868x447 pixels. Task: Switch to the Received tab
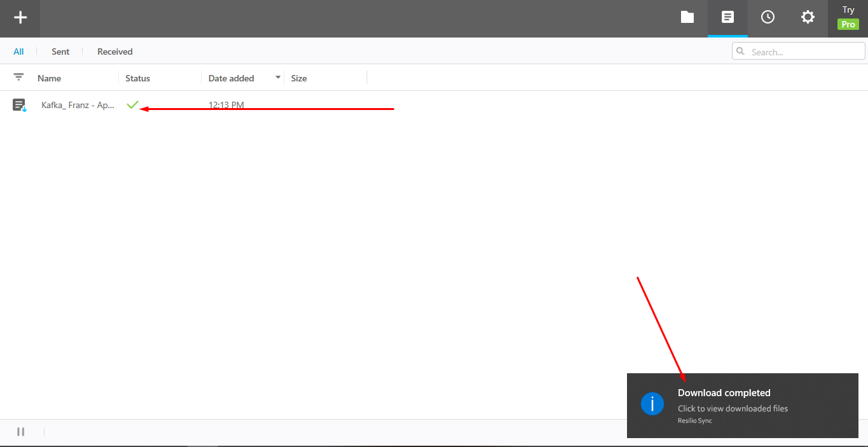coord(114,51)
